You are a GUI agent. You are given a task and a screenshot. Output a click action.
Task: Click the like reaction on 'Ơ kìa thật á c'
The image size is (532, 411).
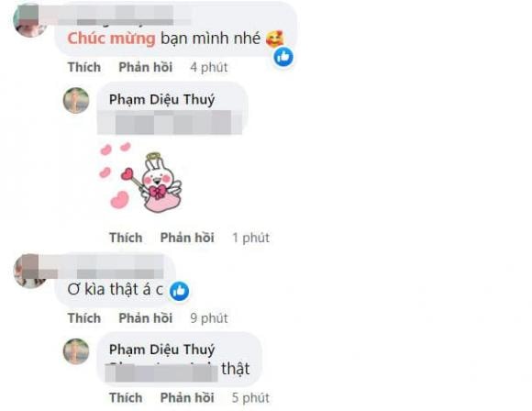(x=179, y=291)
